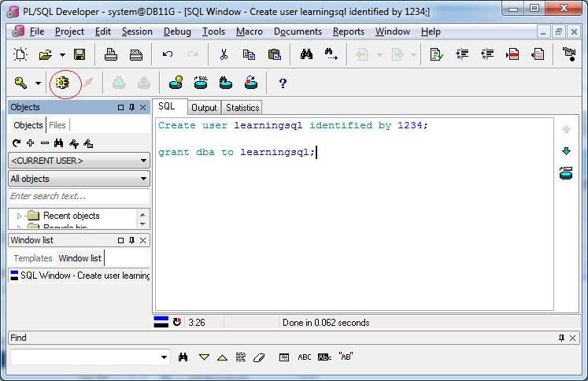Image resolution: width=588 pixels, height=381 pixels.
Task: Toggle the "AB" quoted match option
Action: 346,357
